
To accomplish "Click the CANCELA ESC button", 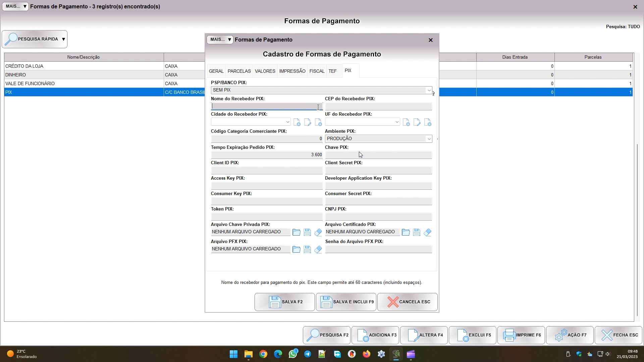I will pyautogui.click(x=408, y=302).
